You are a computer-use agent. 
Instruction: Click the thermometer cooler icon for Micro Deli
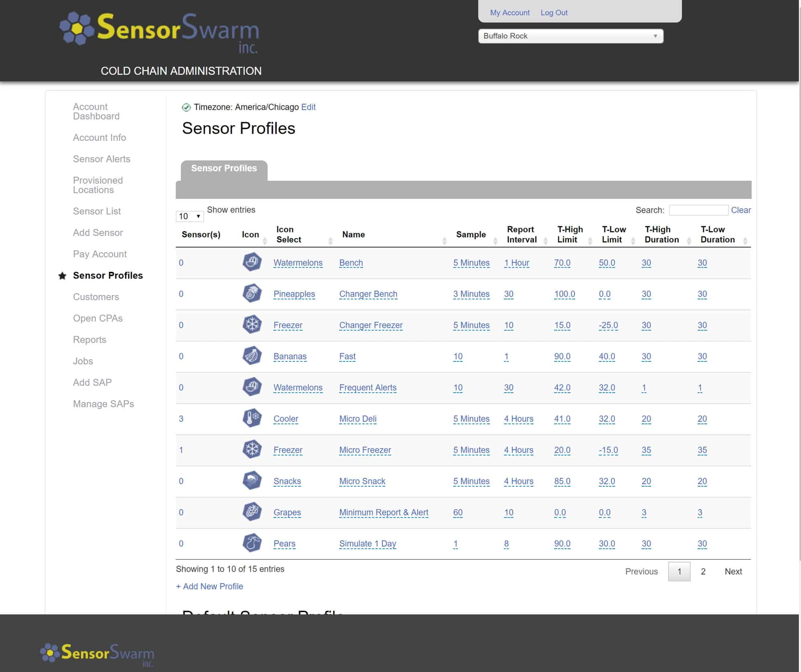point(252,418)
